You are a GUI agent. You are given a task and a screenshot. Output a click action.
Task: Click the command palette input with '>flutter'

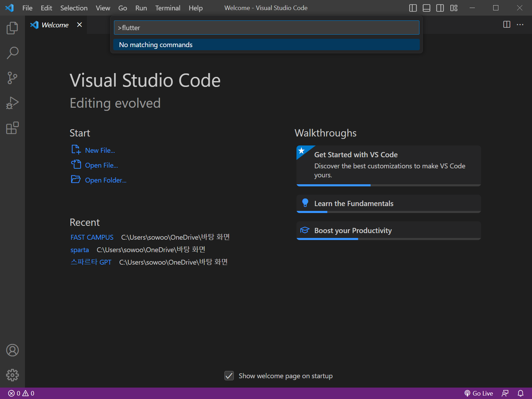(x=266, y=28)
